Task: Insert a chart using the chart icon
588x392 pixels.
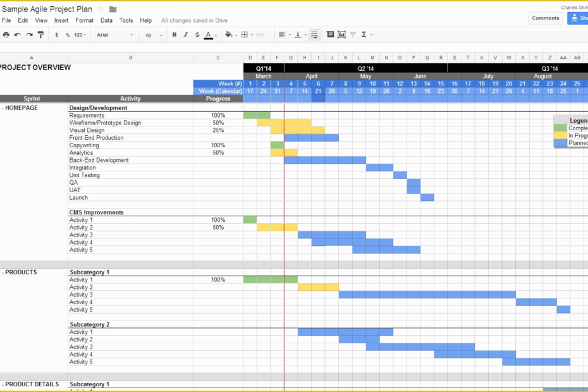Action: coord(342,35)
